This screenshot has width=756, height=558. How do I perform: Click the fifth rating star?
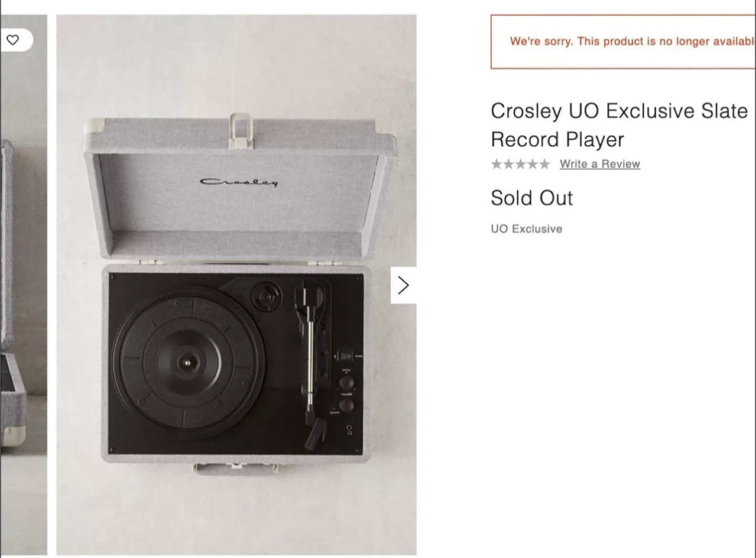pyautogui.click(x=544, y=164)
